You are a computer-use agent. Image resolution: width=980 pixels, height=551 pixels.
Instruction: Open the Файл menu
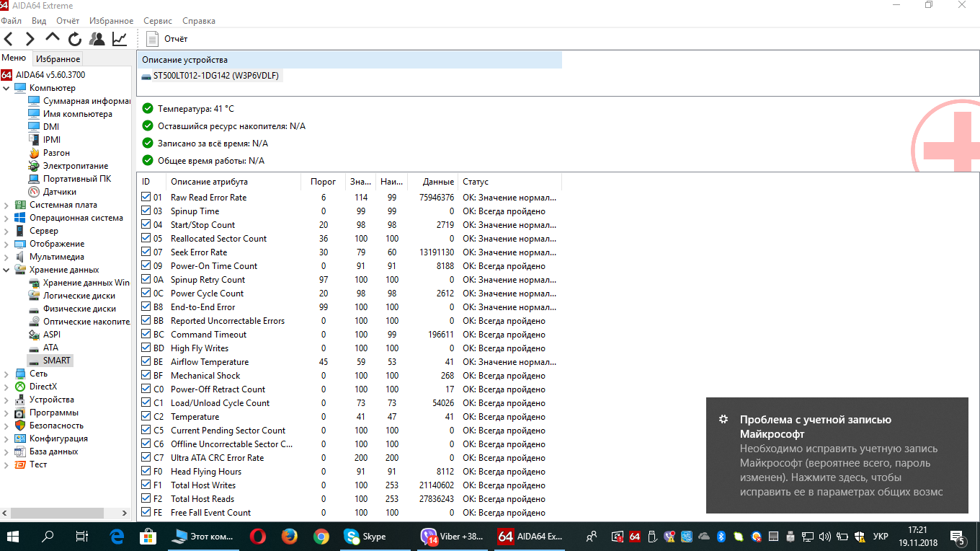point(12,21)
